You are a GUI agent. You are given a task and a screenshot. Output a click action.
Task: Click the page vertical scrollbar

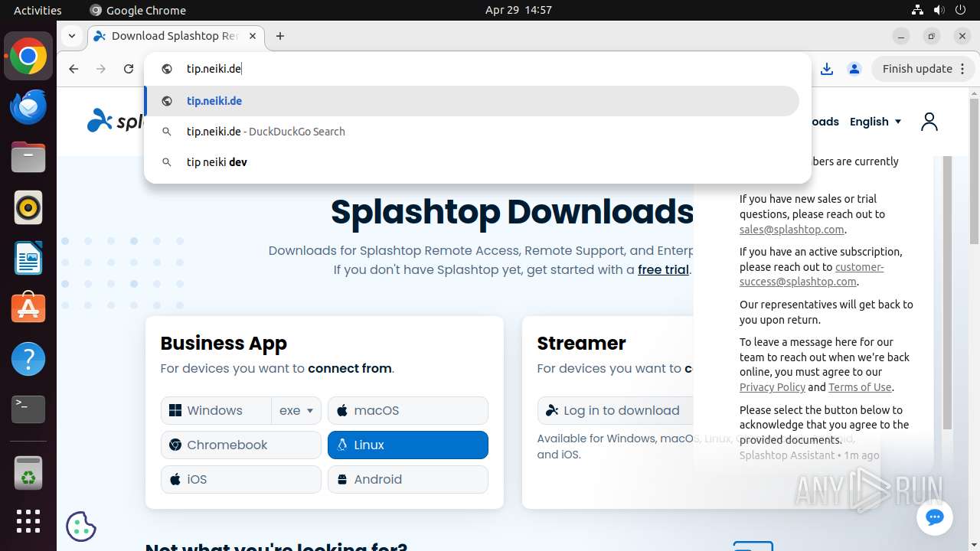[x=974, y=171]
